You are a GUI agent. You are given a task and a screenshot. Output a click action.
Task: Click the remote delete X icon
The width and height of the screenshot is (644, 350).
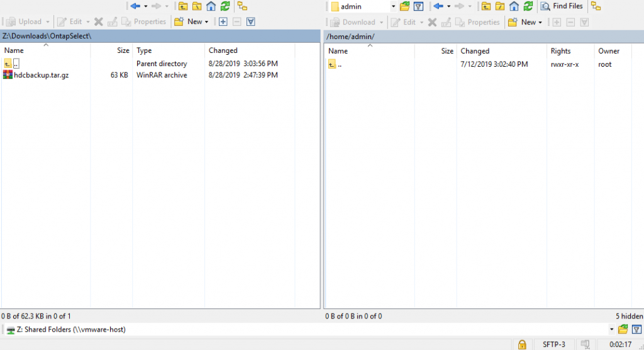(432, 22)
